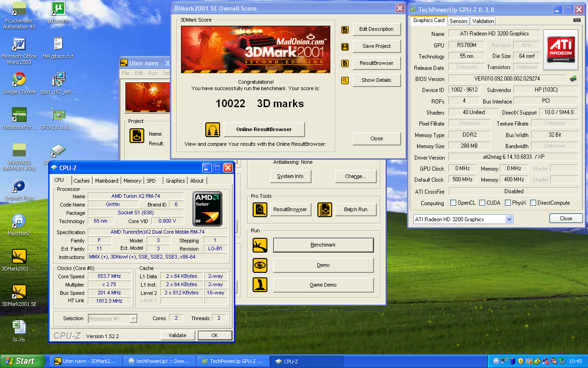Open the Caches tab in CPU-Z
Screen dimensions: 588x368
(x=82, y=181)
